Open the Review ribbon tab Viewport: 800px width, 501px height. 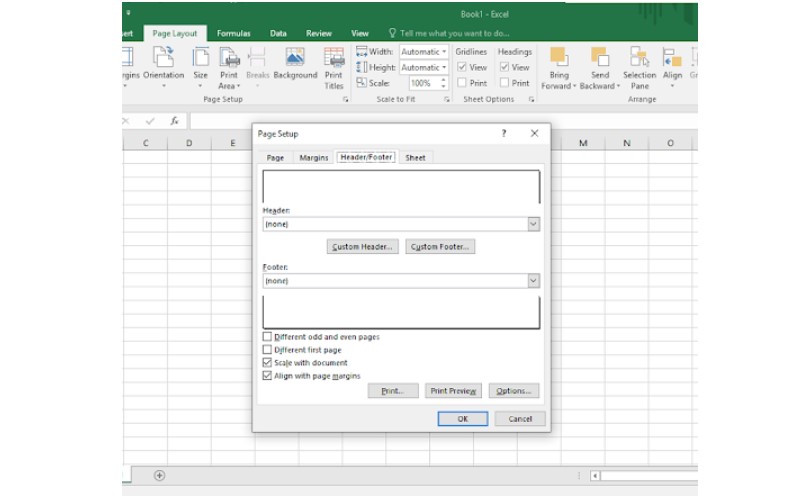(x=319, y=33)
